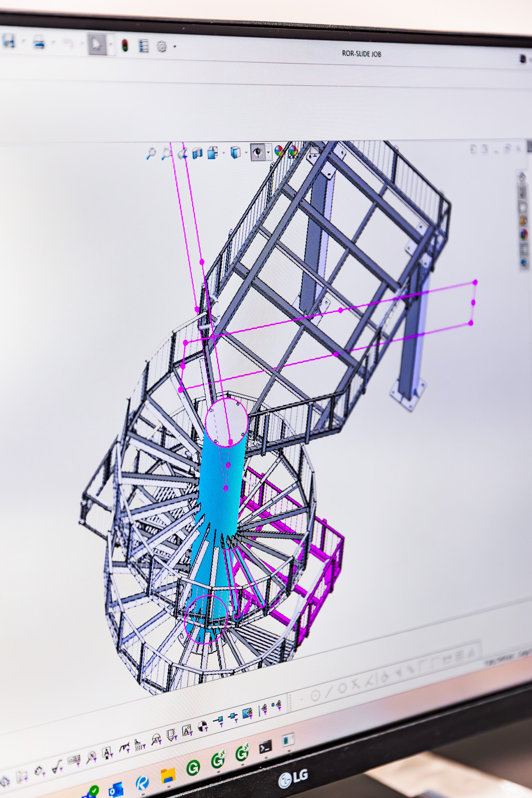Open the Appearances tab in task pane

click(x=524, y=234)
